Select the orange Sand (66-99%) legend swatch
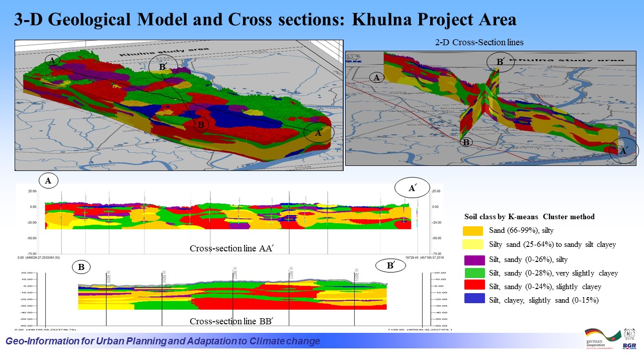Image resolution: width=644 pixels, height=362 pixels. pos(473,231)
